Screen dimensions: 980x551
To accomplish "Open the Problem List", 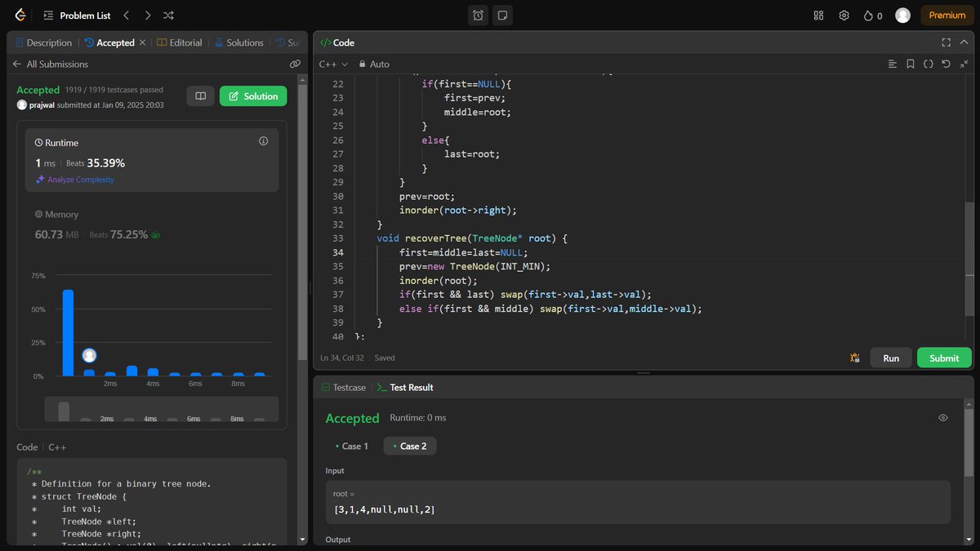I will click(x=78, y=15).
